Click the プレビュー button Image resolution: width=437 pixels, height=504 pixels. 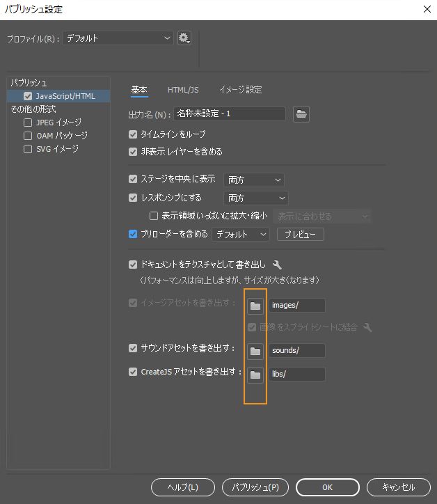(x=300, y=235)
